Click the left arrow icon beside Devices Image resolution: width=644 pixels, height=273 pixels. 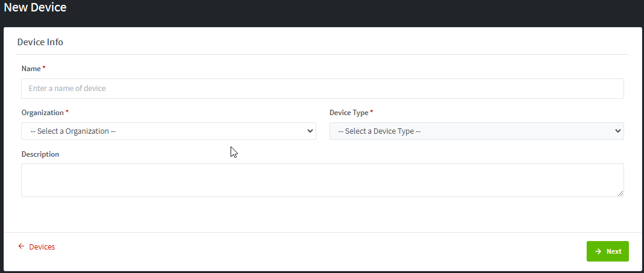tap(21, 246)
